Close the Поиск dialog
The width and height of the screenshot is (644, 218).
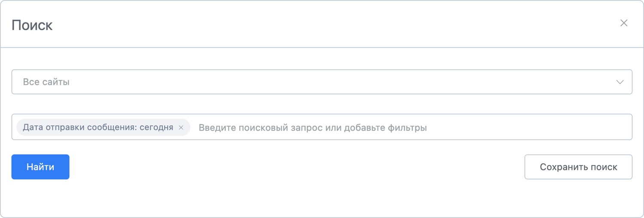click(x=624, y=23)
